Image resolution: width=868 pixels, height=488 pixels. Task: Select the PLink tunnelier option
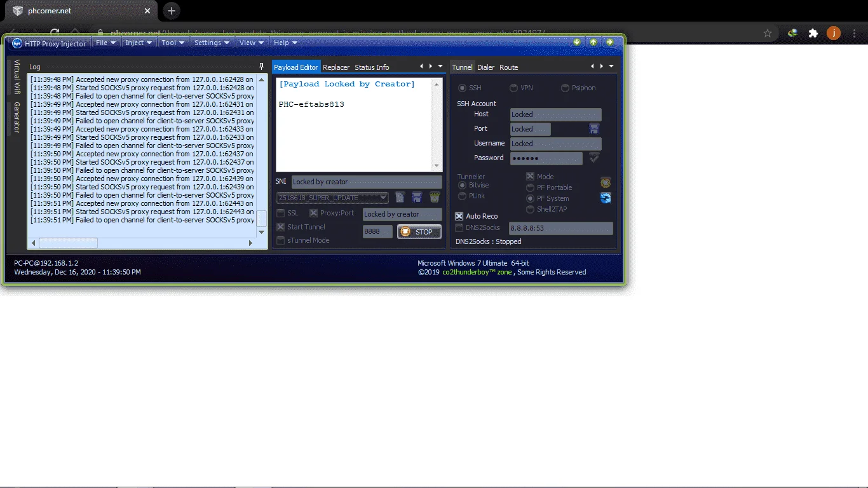(x=463, y=196)
